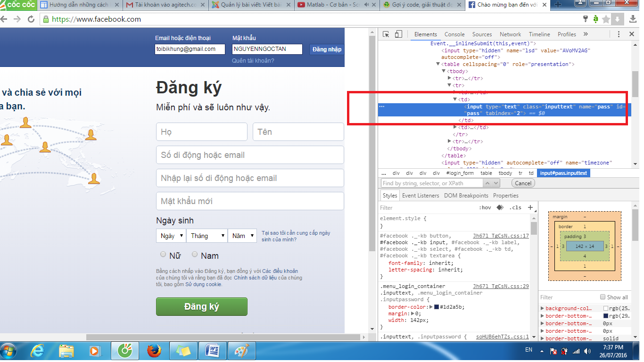This screenshot has height=362, width=644.
Task: Collapse the td node containing the pass input
Action: click(455, 99)
